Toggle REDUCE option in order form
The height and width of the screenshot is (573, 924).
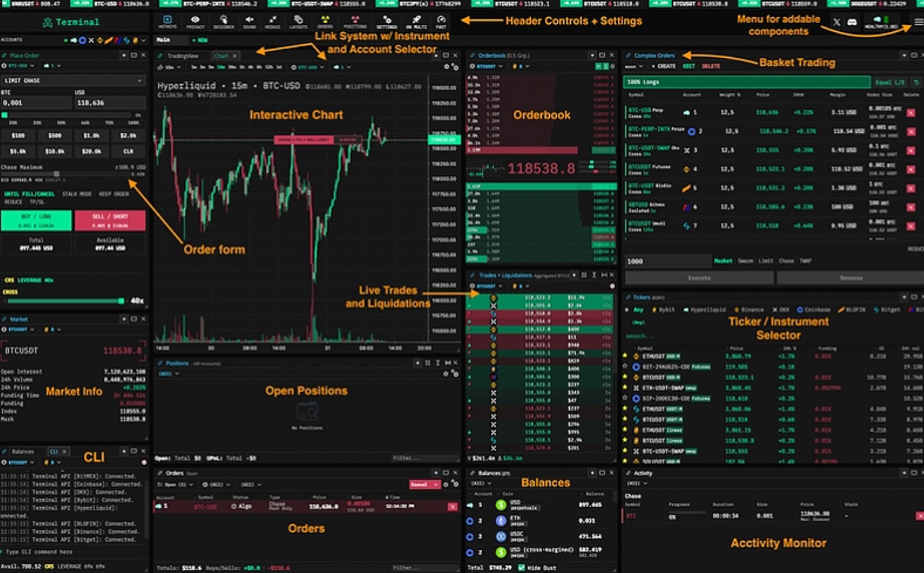tap(13, 202)
